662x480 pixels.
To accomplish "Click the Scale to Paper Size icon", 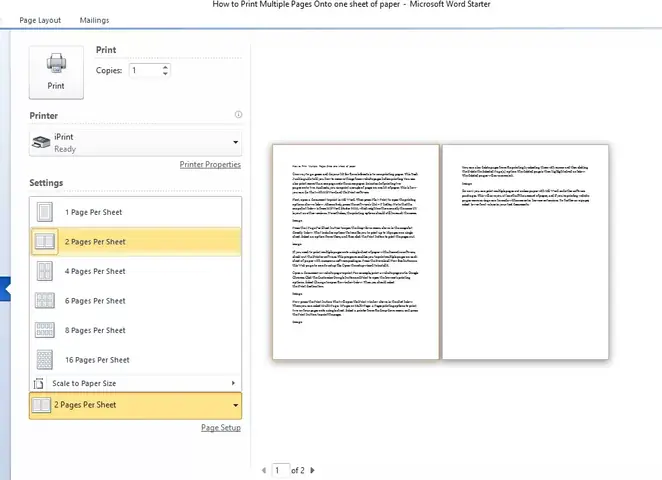I will (38, 383).
